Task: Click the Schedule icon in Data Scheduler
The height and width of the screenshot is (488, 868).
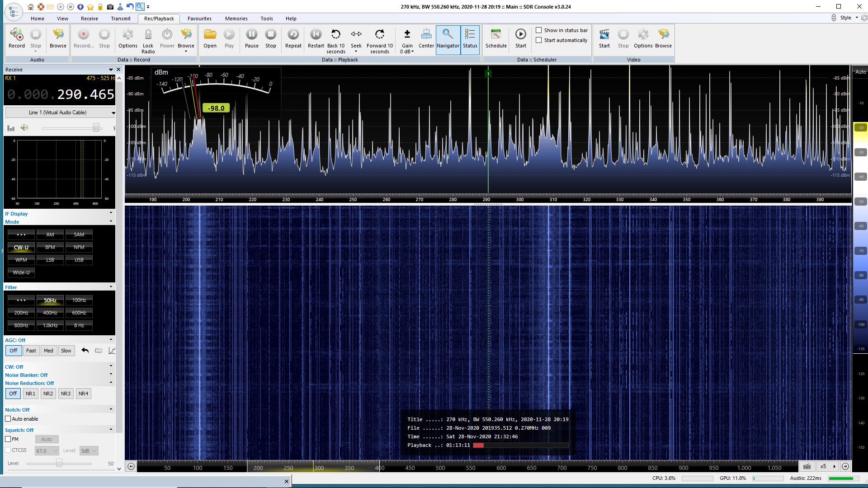Action: (x=496, y=35)
